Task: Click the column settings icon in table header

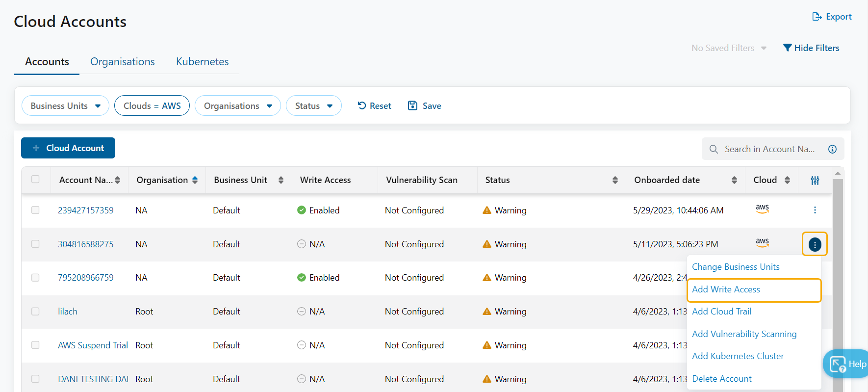Action: (x=815, y=181)
